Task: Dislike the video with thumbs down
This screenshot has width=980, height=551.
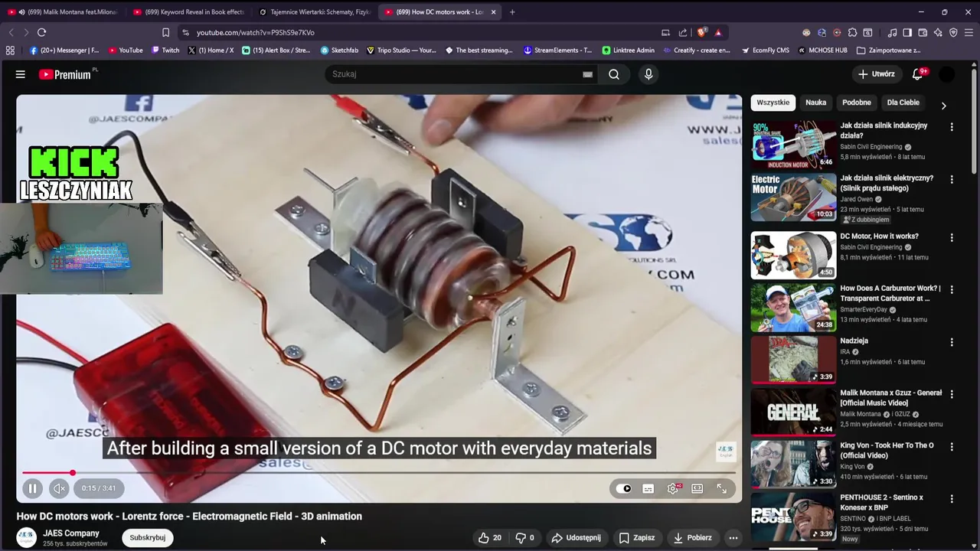Action: click(x=525, y=538)
